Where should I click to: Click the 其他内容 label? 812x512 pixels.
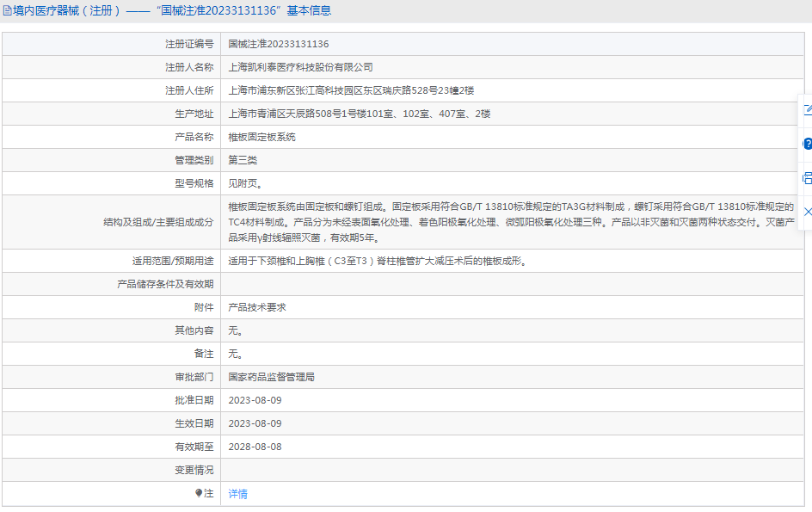194,330
